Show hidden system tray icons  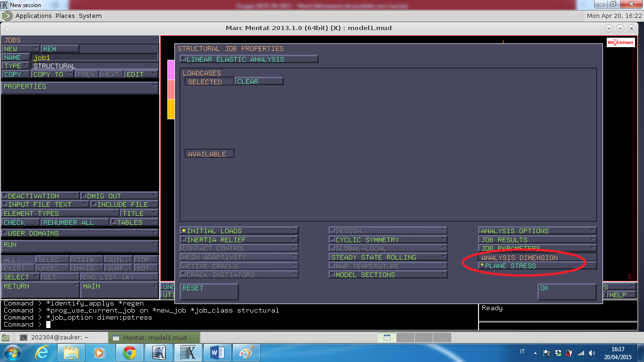(535, 353)
